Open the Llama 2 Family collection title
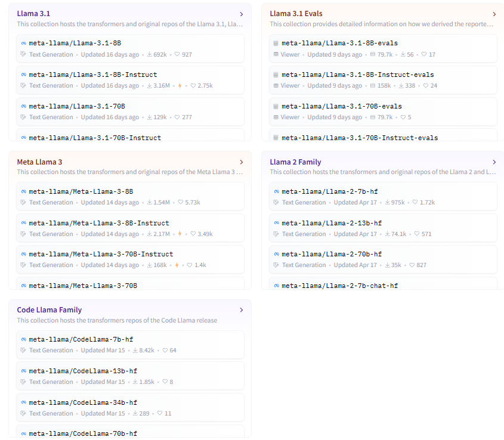Viewport: 504px width, 440px height. (x=295, y=162)
